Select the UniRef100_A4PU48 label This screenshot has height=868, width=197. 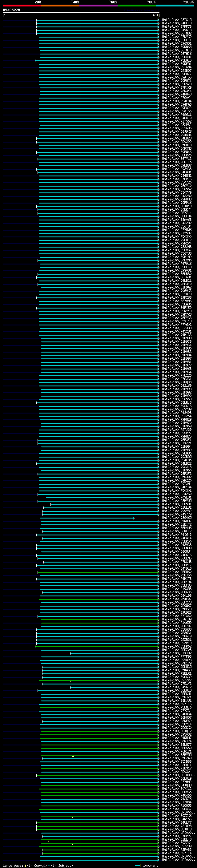click(x=177, y=94)
